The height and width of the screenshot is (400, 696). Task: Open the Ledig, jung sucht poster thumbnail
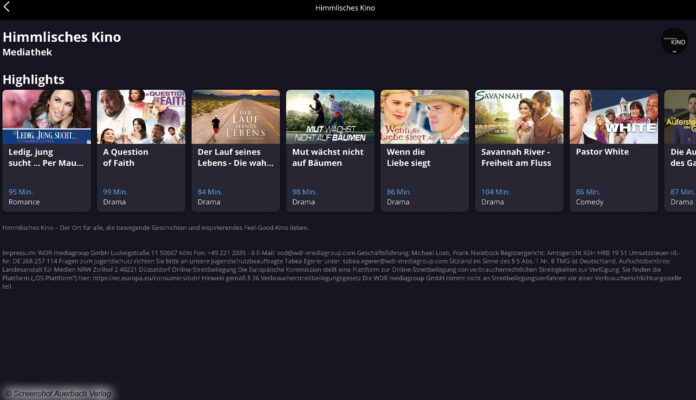(x=47, y=117)
